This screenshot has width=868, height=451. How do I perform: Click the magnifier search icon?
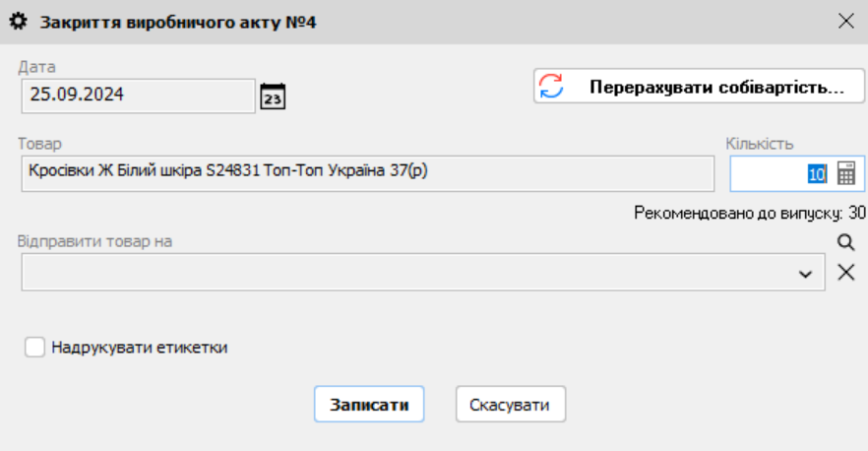point(845,242)
